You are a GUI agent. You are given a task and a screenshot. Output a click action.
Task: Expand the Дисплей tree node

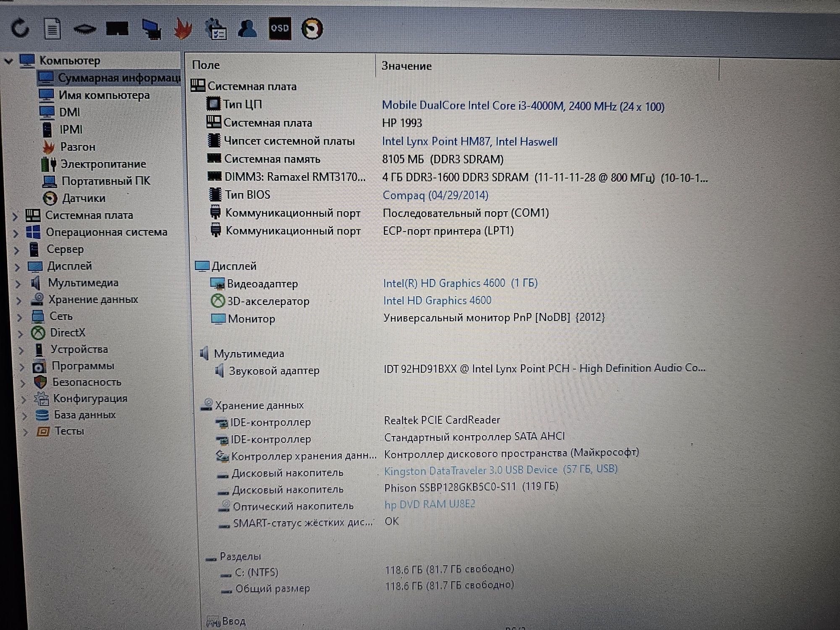point(17,267)
